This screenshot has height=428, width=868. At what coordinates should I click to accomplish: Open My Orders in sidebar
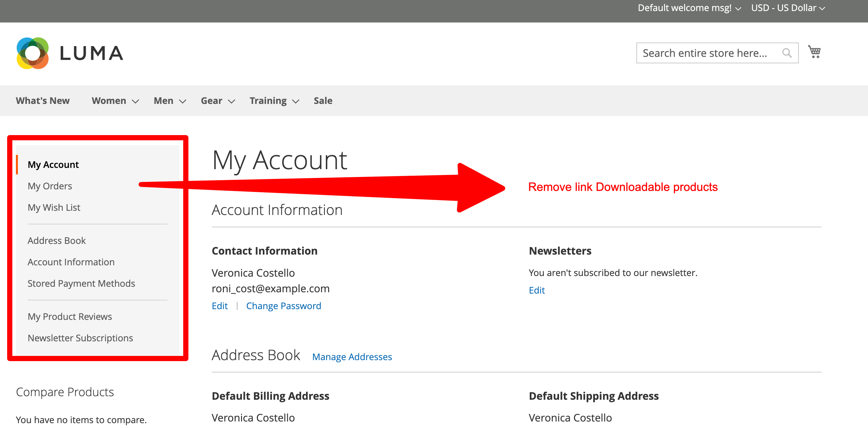[x=50, y=186]
